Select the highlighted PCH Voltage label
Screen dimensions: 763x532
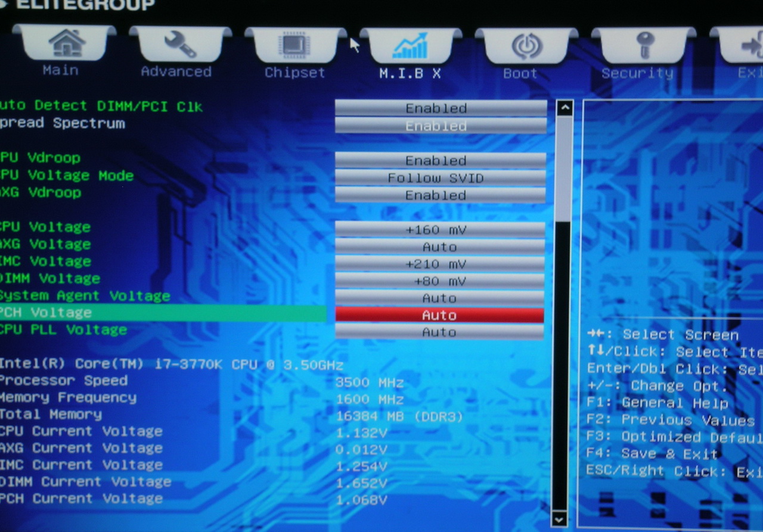(46, 313)
